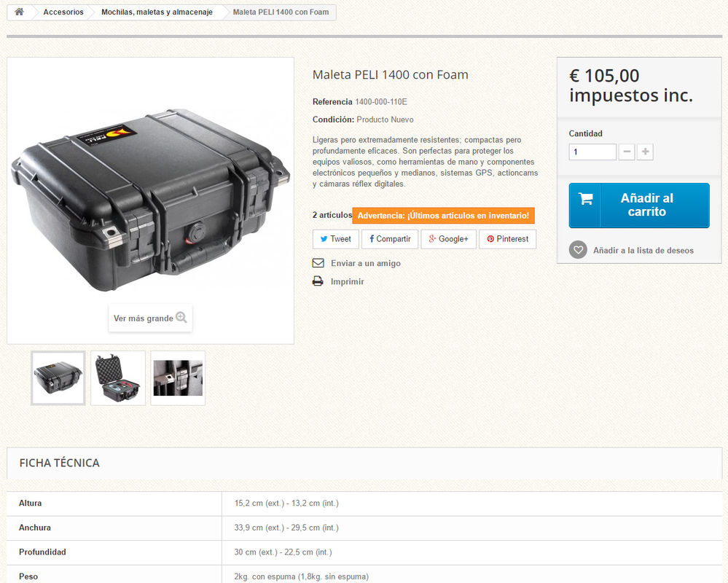The width and height of the screenshot is (728, 583).
Task: Click the Enviar a un amigo link
Action: (365, 263)
